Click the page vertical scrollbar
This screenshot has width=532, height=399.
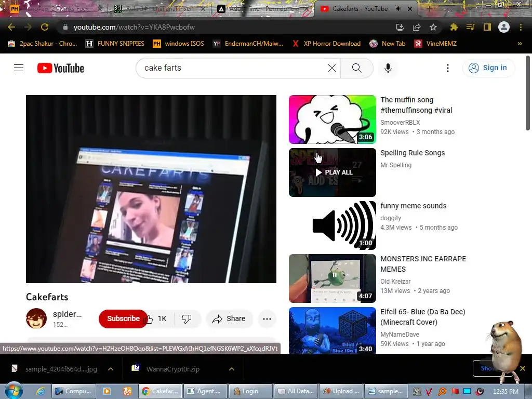coord(528,93)
